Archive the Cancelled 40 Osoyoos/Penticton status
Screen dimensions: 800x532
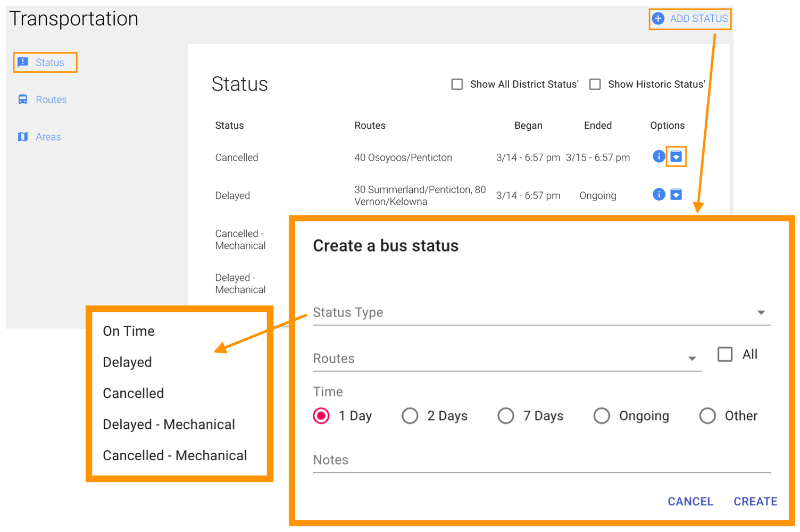676,156
